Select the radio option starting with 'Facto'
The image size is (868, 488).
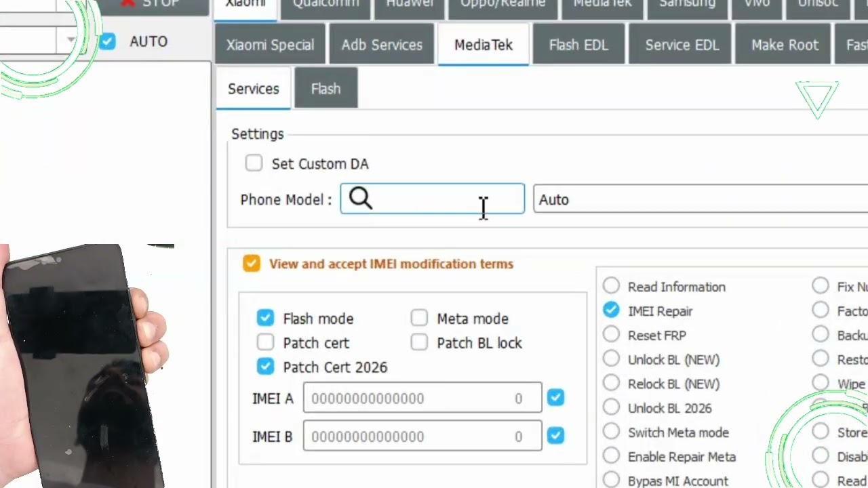click(821, 310)
